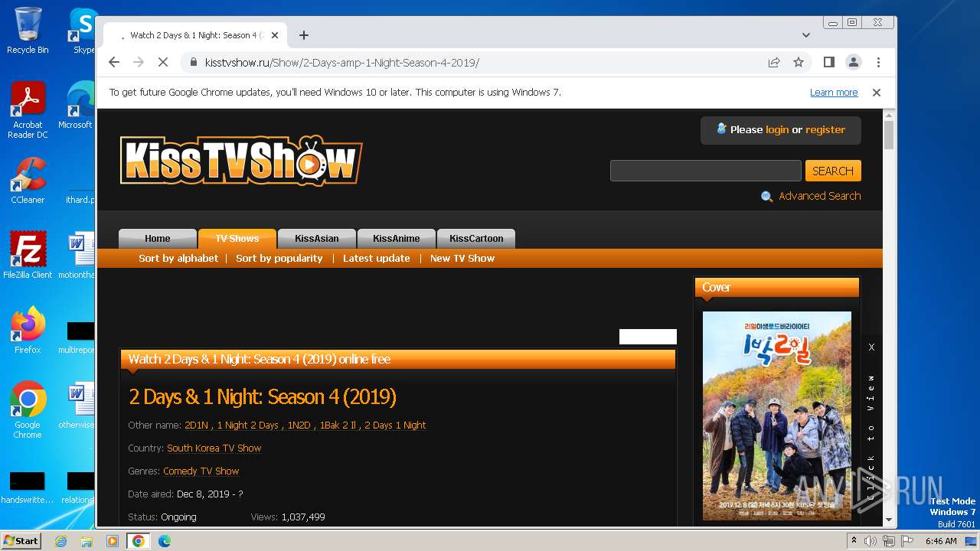
Task: Click the KissTVShow logo
Action: pyautogui.click(x=241, y=161)
